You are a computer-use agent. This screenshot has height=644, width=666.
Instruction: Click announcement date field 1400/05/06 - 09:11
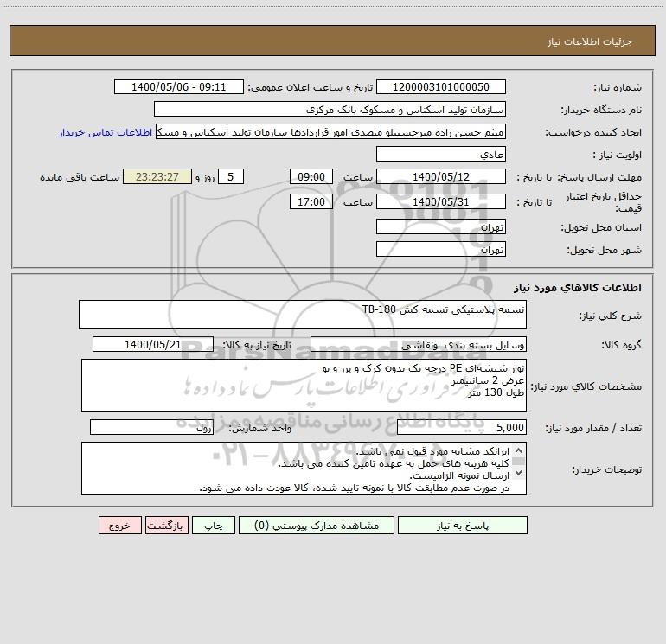click(179, 86)
